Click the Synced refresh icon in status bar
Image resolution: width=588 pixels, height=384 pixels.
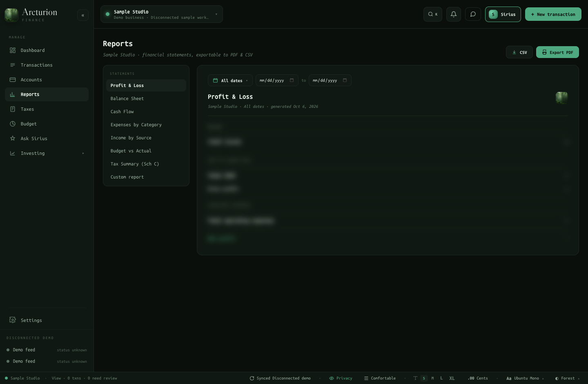pos(252,378)
